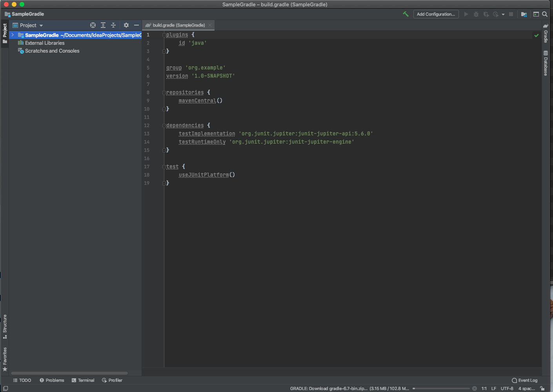Collapse the dependencies block fold marker
The height and width of the screenshot is (392, 553).
[x=164, y=126]
